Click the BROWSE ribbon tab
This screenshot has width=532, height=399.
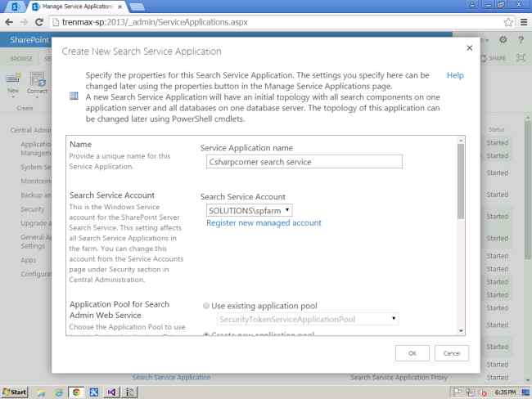(x=21, y=59)
